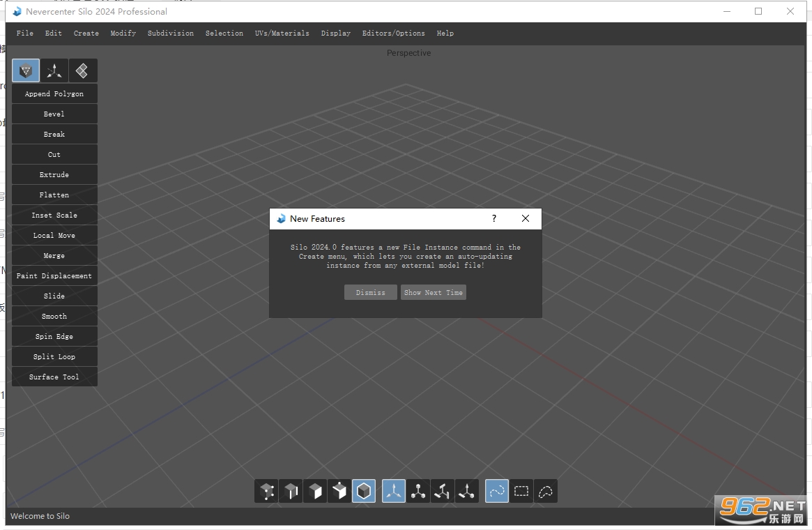Click the Silo app icon in title bar
This screenshot has height=530, width=812.
17,11
